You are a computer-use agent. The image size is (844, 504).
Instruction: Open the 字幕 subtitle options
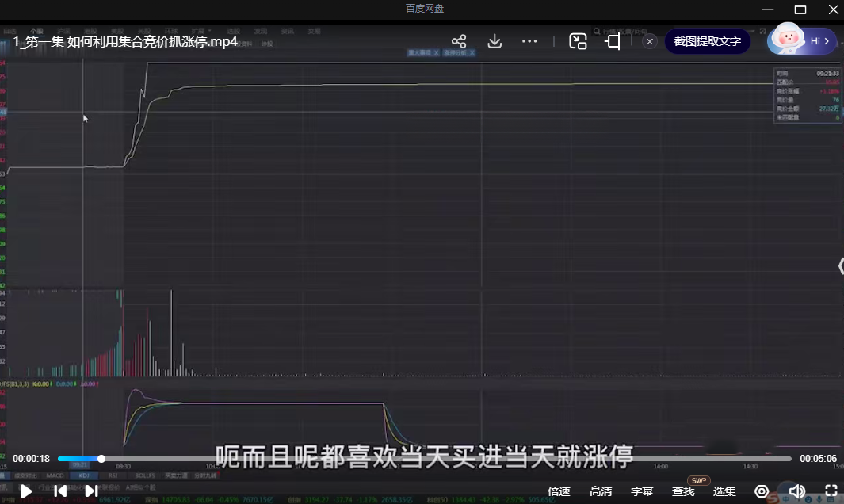pos(642,491)
